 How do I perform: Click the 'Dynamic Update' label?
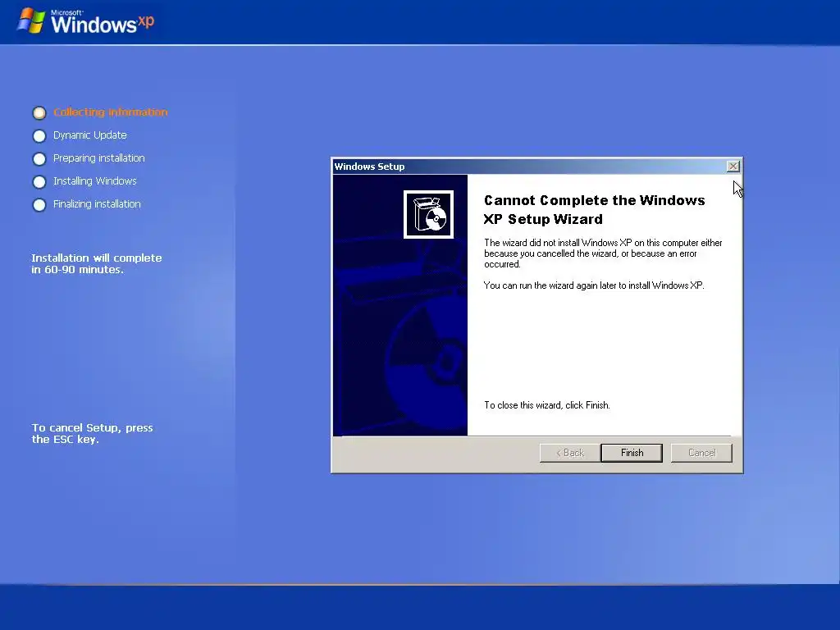pos(90,135)
